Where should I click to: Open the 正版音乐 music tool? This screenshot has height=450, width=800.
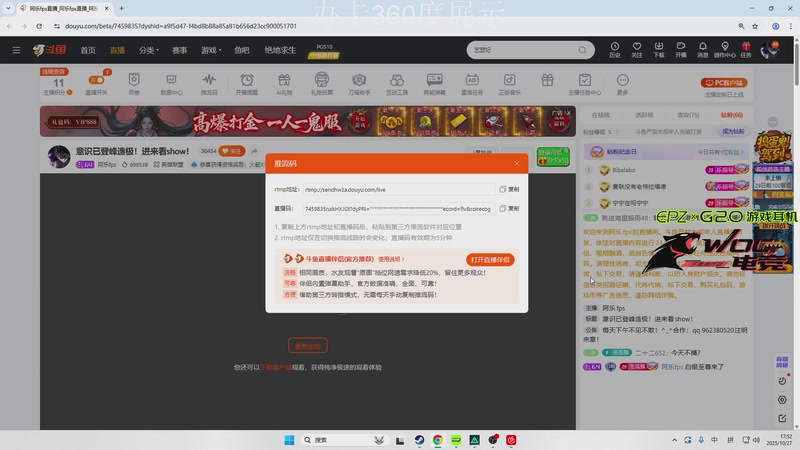(510, 84)
